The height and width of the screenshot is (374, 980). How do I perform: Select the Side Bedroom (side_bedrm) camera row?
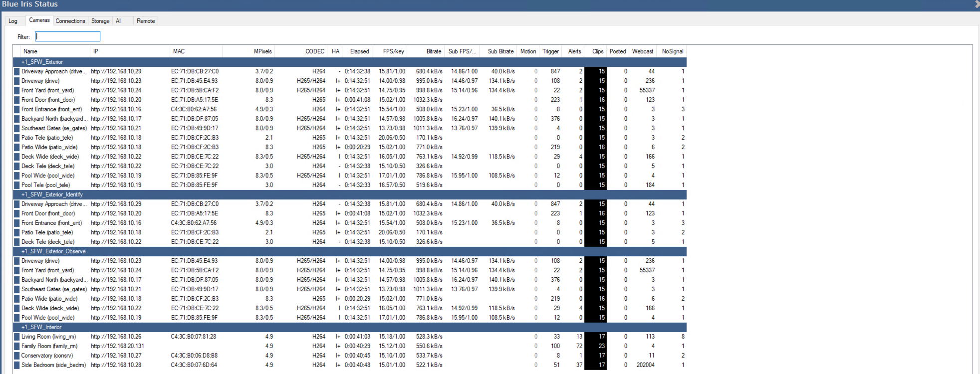pyautogui.click(x=349, y=365)
